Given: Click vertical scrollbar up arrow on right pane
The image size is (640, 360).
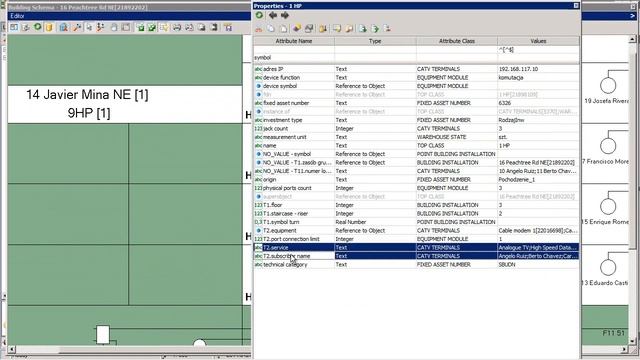Looking at the screenshot, I should (632, 39).
